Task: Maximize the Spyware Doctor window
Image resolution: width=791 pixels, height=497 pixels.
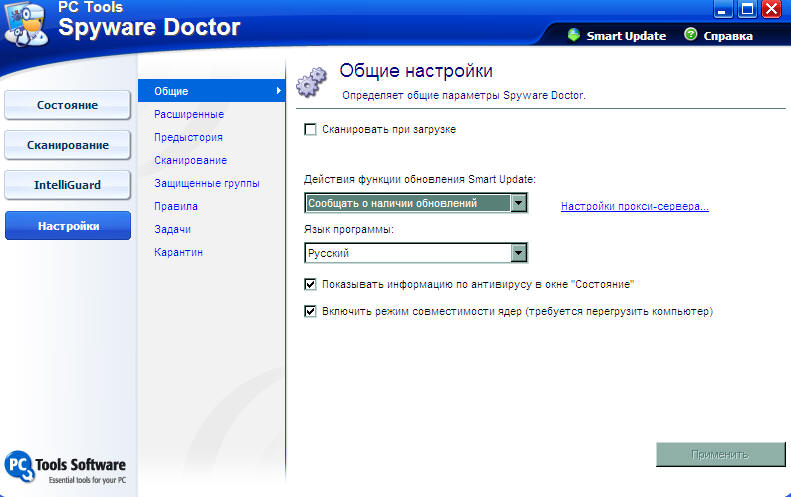Action: 747,9
